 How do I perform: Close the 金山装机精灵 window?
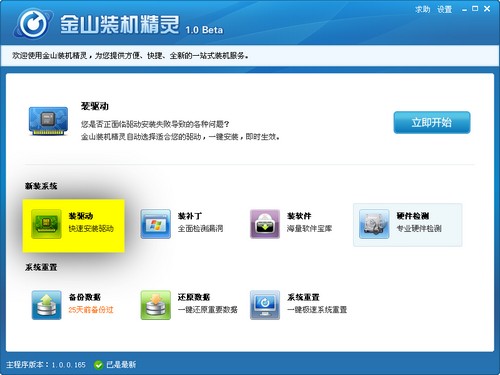coord(487,9)
